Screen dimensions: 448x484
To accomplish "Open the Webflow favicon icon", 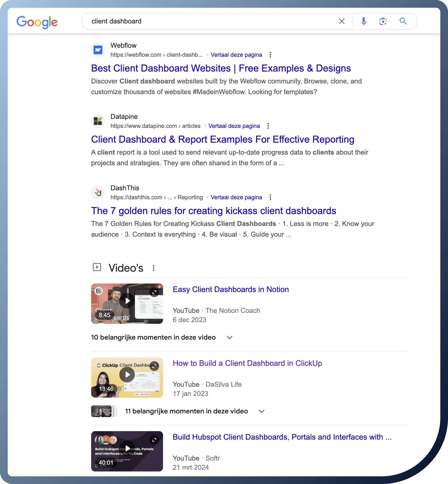I will pyautogui.click(x=98, y=50).
